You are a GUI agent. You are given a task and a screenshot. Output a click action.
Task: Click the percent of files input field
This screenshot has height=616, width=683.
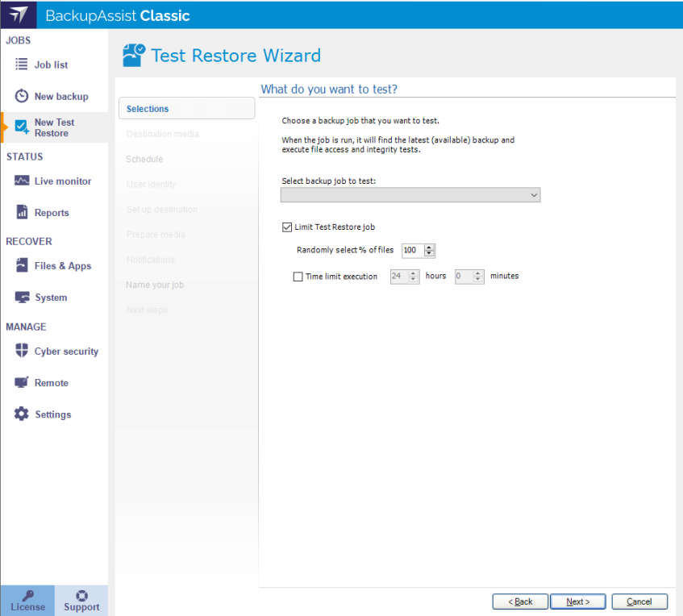tap(411, 251)
